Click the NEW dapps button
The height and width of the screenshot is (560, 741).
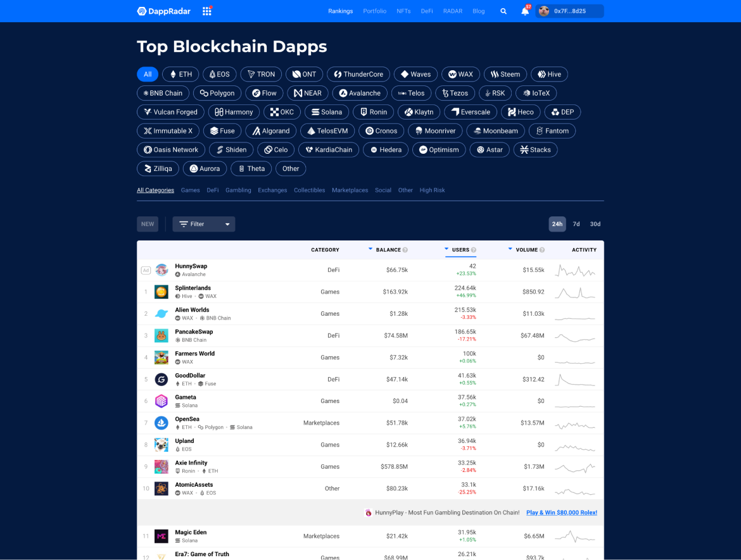(148, 224)
